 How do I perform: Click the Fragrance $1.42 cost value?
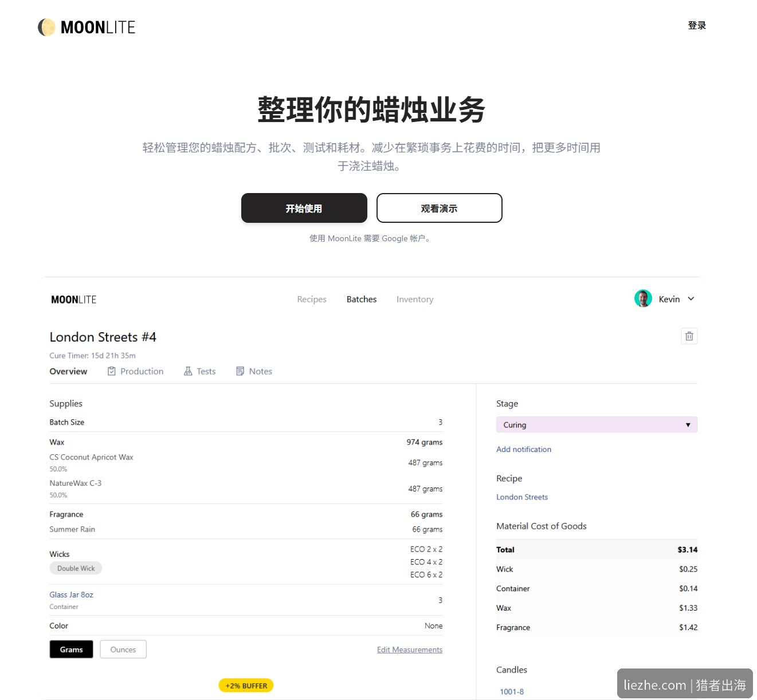pos(688,627)
